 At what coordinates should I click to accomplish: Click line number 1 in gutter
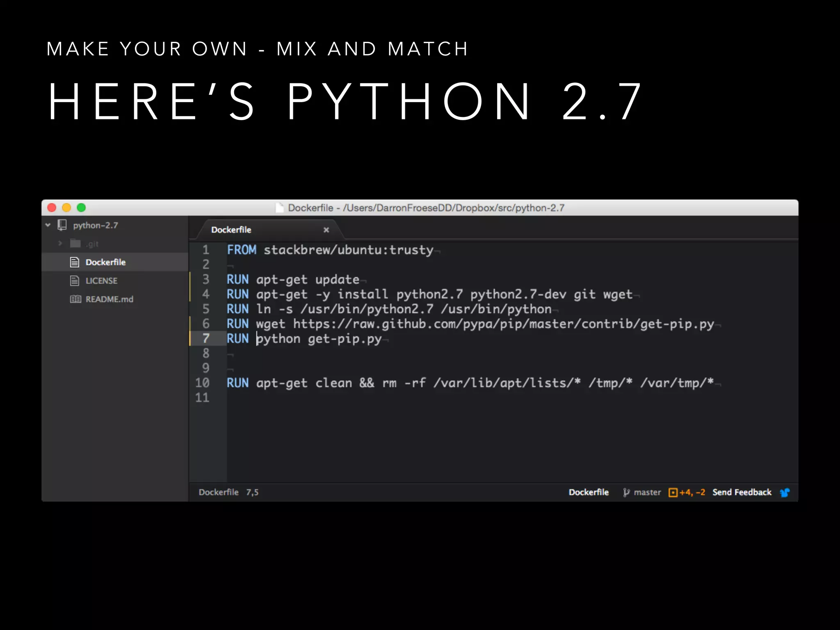click(x=206, y=250)
